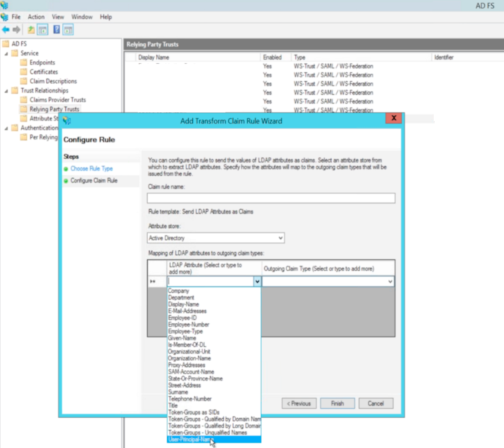Toggle the Show/Hide Action Pane icon
504x448 pixels.
68,30
